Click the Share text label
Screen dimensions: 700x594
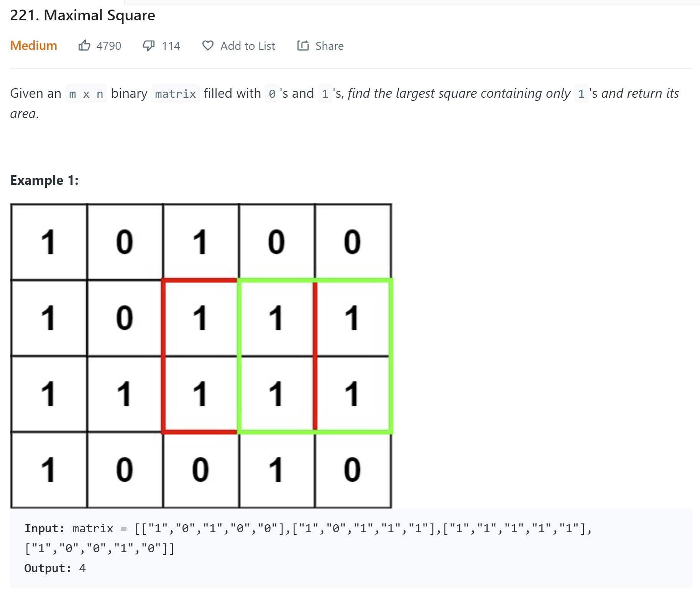coord(329,46)
